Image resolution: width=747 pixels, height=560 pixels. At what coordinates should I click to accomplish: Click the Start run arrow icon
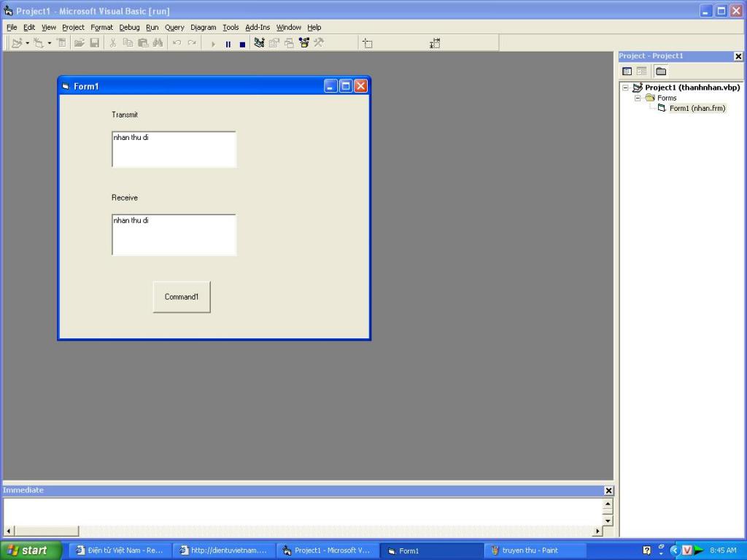click(x=213, y=44)
